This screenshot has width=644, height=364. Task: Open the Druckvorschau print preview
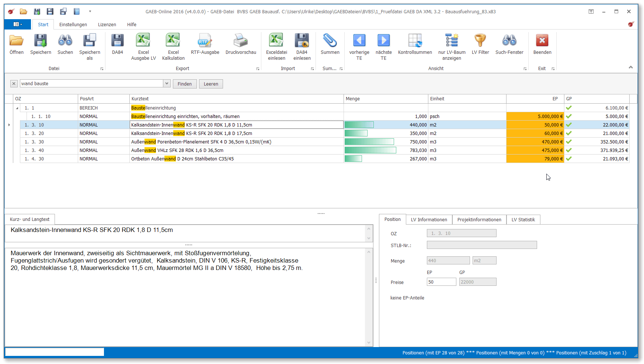[241, 41]
